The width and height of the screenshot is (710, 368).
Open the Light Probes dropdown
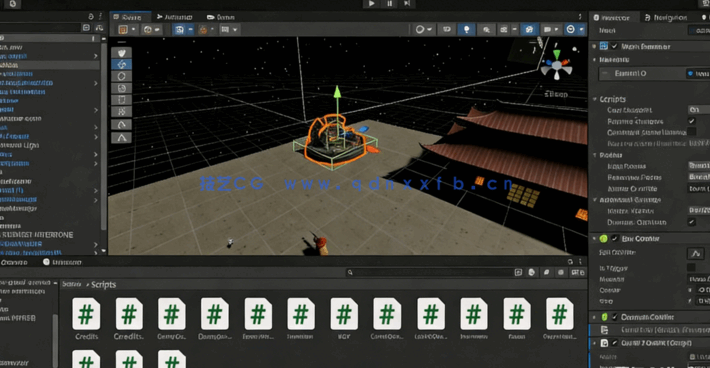tap(699, 166)
